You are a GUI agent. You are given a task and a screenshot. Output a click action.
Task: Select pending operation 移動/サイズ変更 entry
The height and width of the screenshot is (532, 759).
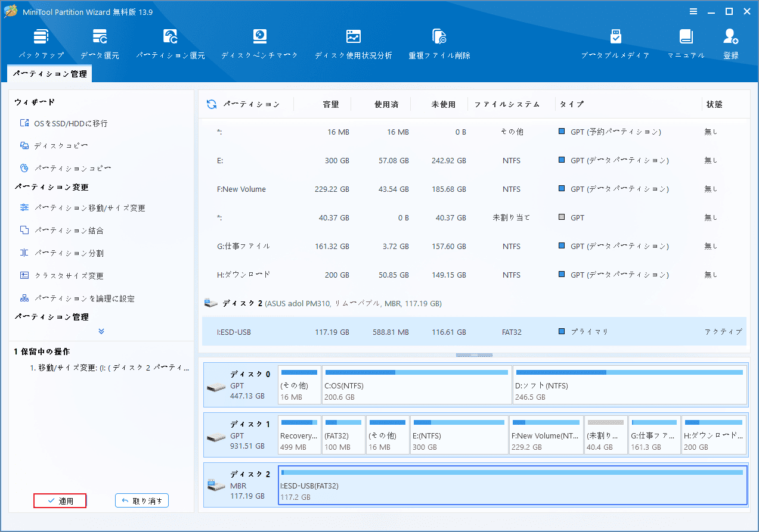[x=110, y=368]
